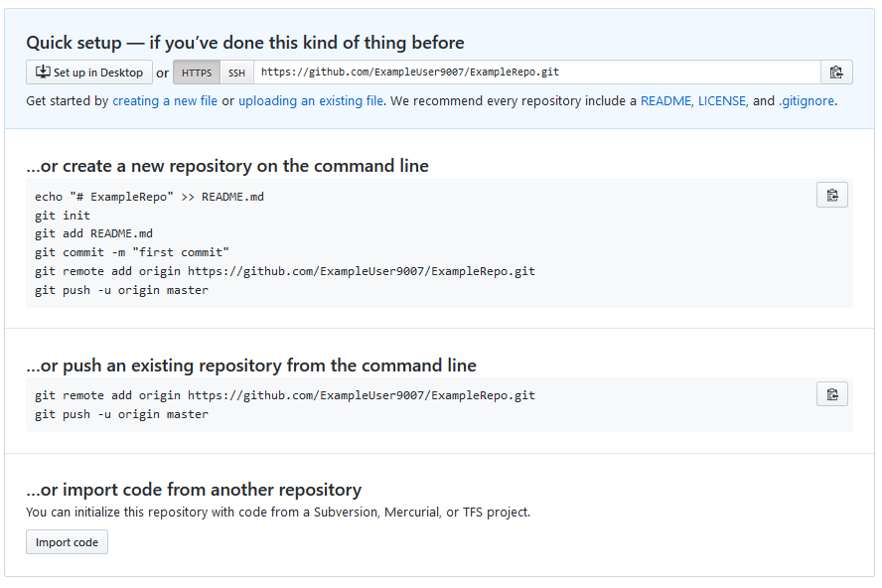Select the HTTPS tab in the URL bar

coord(196,72)
